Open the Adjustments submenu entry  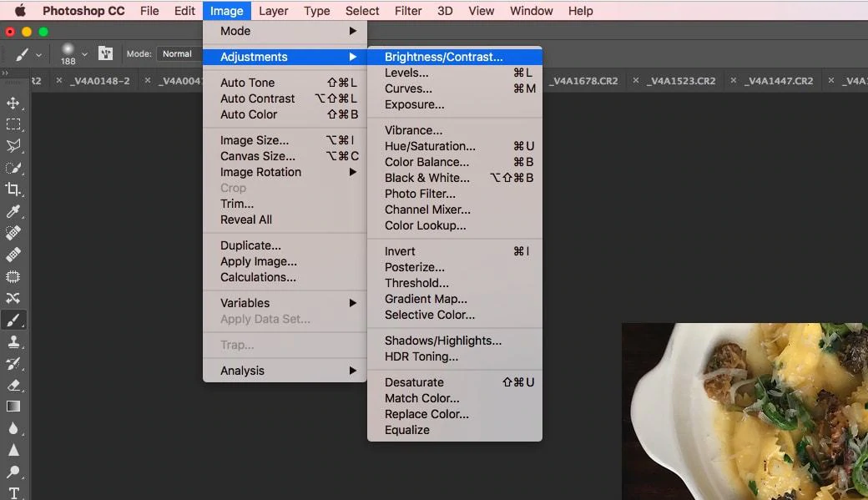285,57
